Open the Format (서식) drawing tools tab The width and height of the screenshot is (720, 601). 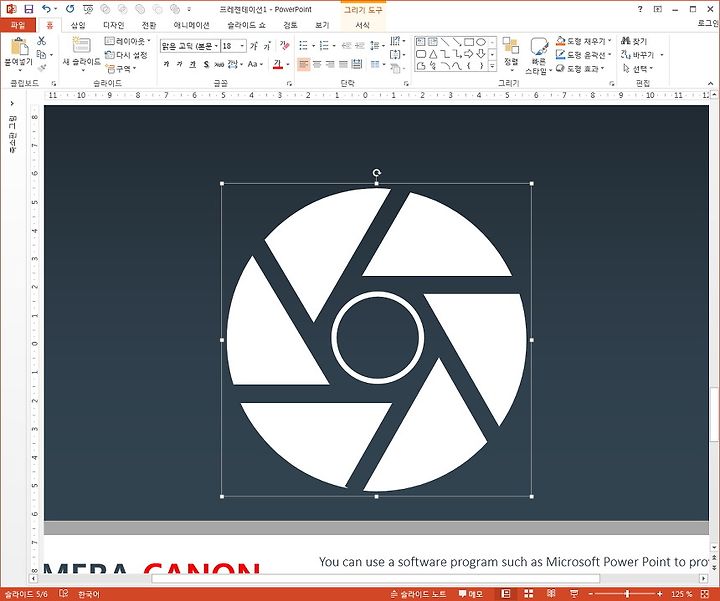point(363,25)
